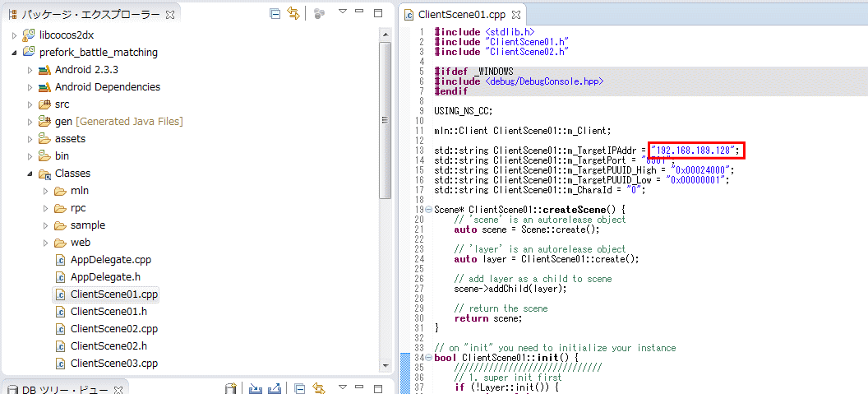Close the Package Explorer view tab

pyautogui.click(x=169, y=15)
